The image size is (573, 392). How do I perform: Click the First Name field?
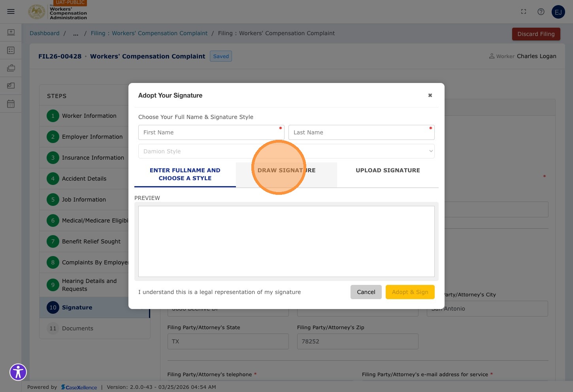coord(211,132)
